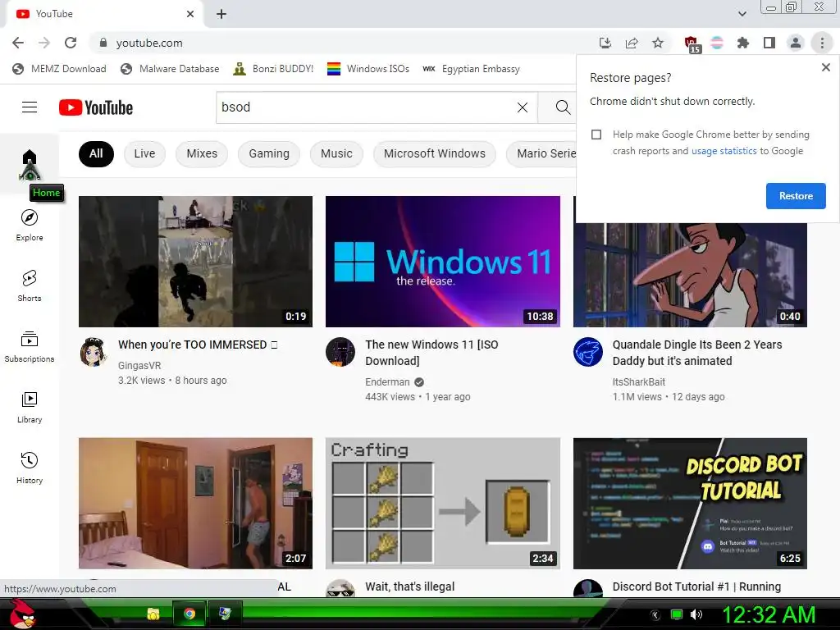This screenshot has width=840, height=630.
Task: Bookmark this page with the star icon
Action: [658, 43]
